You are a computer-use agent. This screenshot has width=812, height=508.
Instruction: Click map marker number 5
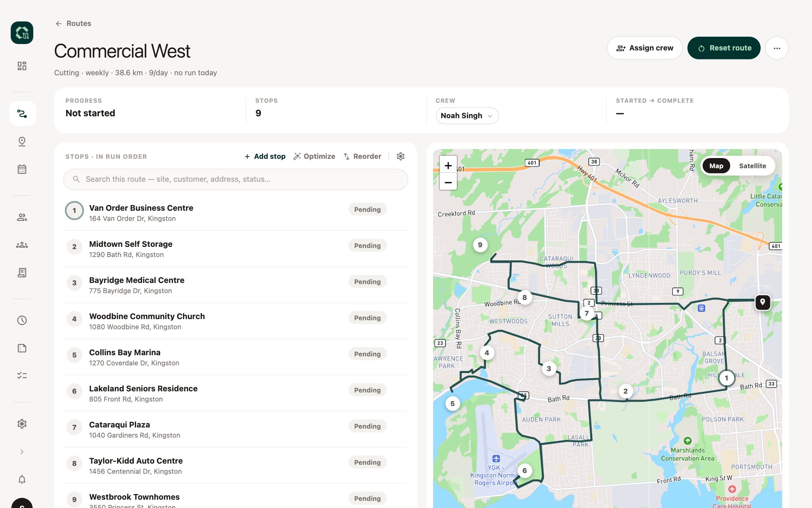click(x=453, y=404)
